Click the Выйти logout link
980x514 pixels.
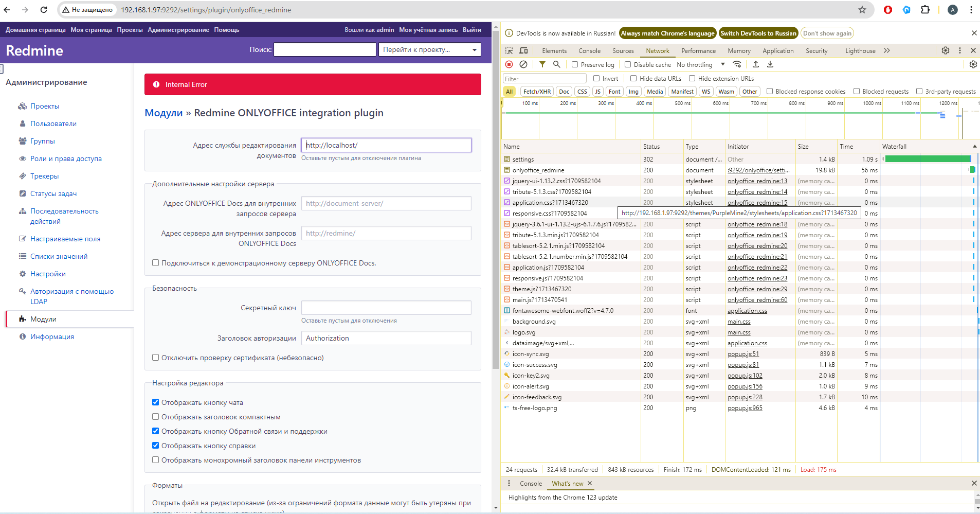pos(471,30)
